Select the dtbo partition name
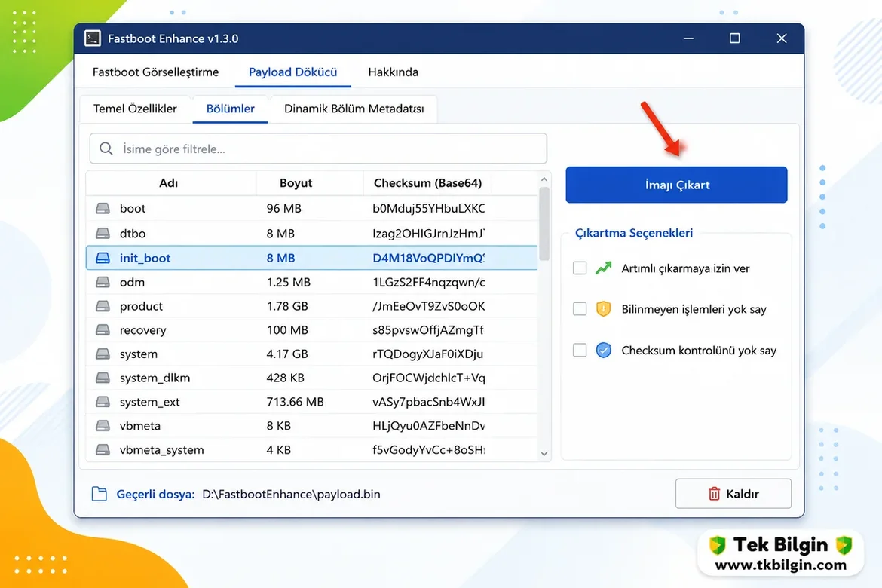 point(133,234)
